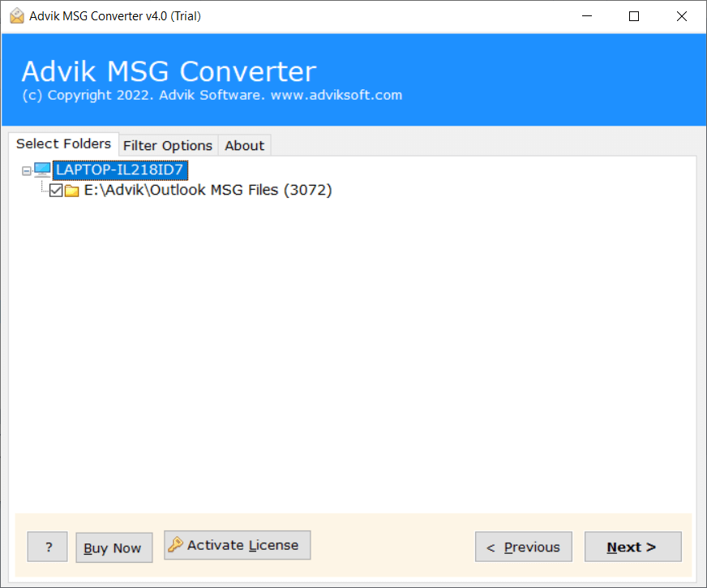Collapse the LAPTOP-IL218ID7 tree node

point(27,171)
